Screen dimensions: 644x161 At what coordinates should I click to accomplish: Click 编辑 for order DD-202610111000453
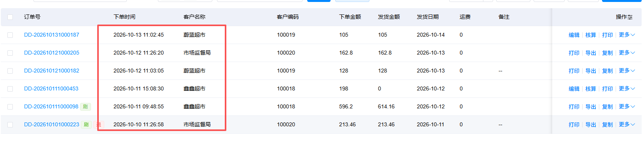[574, 89]
